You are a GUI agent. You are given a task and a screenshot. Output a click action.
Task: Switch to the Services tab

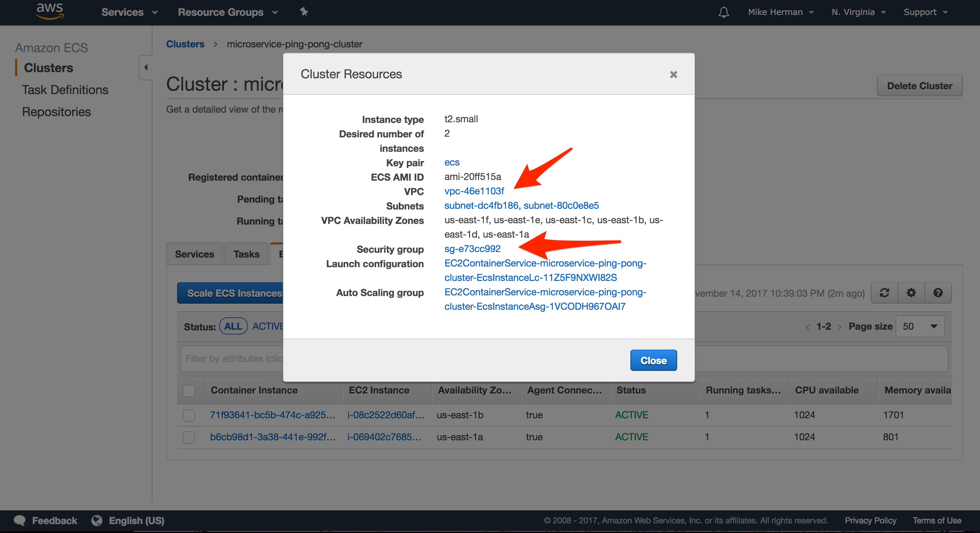pyautogui.click(x=194, y=254)
